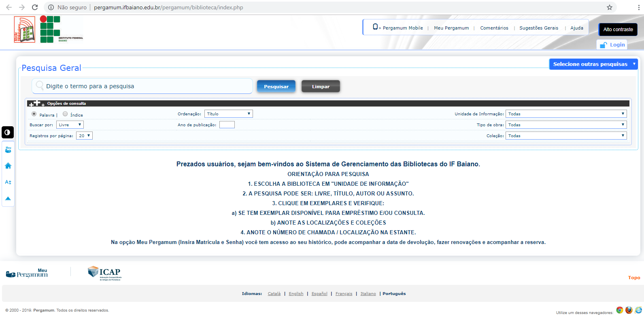Image resolution: width=644 pixels, height=331 pixels.
Task: Toggle Alto contraste mode
Action: click(618, 30)
